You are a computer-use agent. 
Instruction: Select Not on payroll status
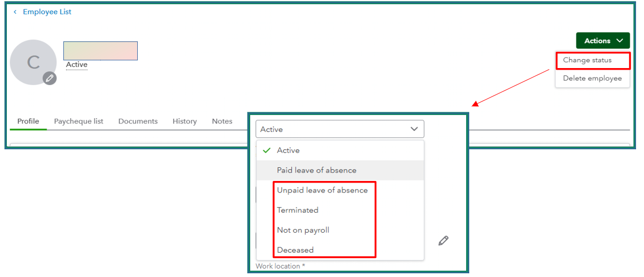tap(303, 230)
